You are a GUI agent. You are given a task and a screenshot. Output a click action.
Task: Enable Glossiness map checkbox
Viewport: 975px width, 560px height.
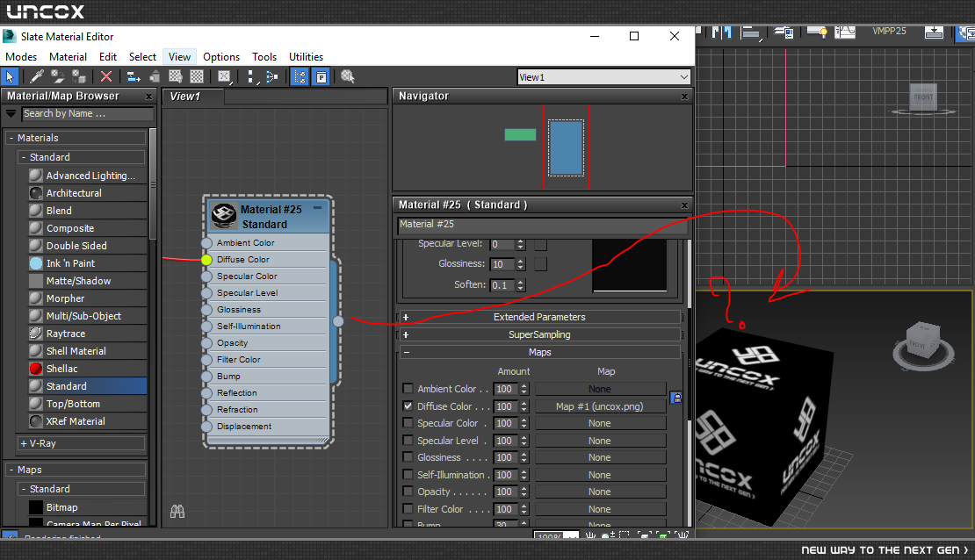point(408,456)
